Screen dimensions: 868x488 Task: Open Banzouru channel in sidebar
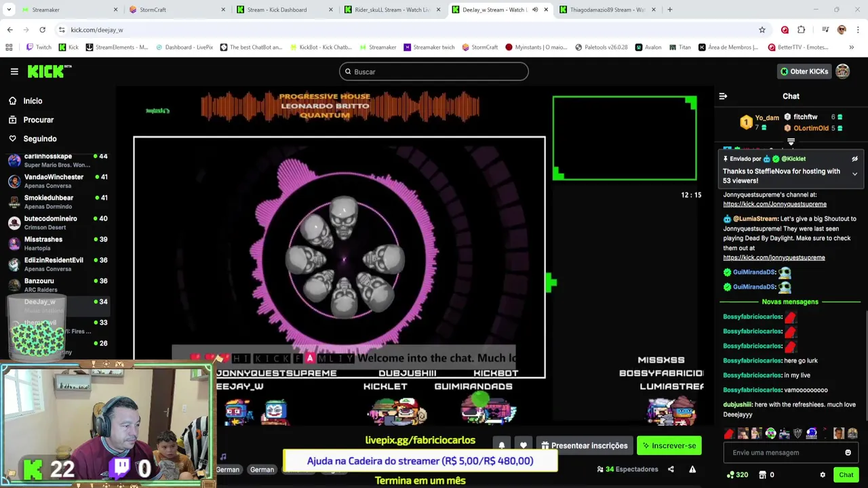click(x=58, y=285)
